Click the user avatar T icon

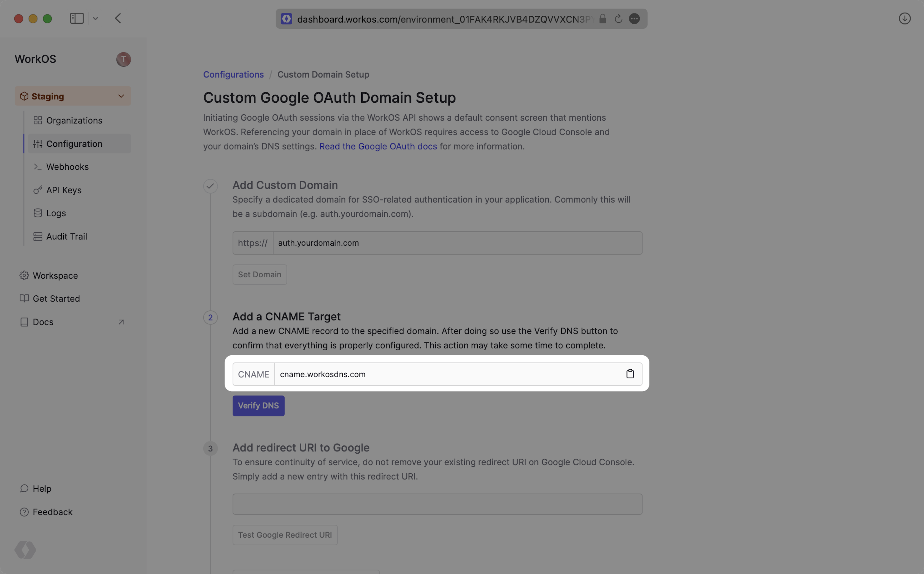click(x=123, y=59)
